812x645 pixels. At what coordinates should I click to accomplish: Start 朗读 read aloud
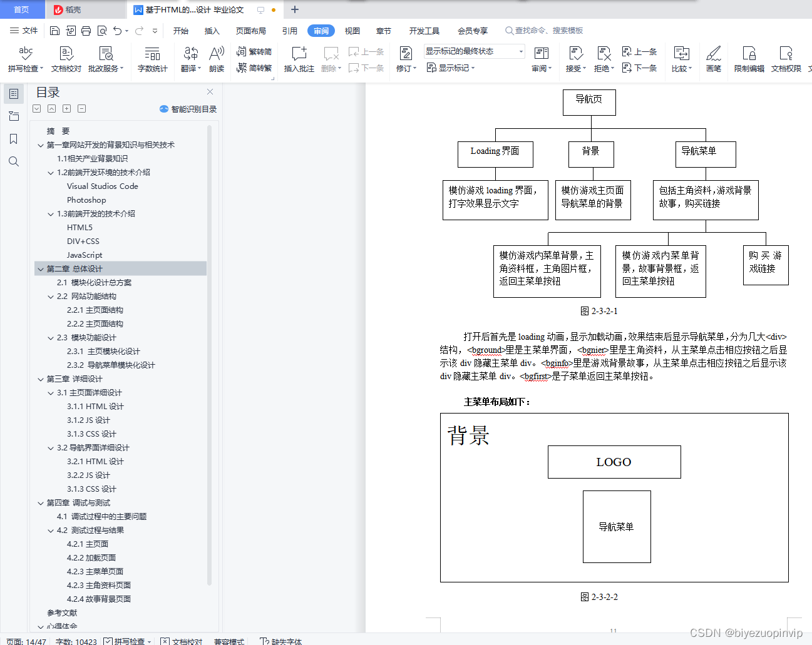point(216,58)
